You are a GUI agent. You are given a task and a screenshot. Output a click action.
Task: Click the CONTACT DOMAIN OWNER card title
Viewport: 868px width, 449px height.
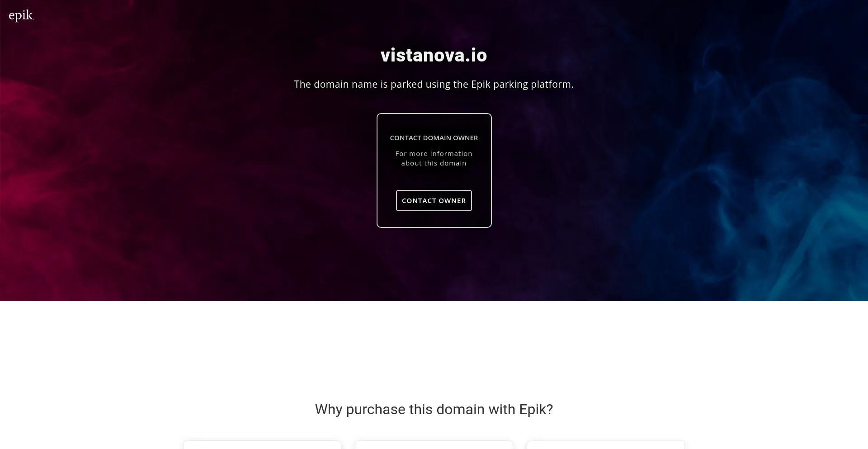pyautogui.click(x=434, y=137)
